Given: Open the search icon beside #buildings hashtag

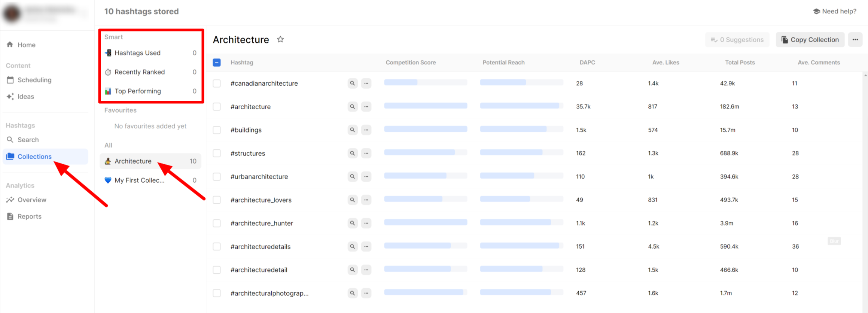Looking at the screenshot, I should point(352,130).
